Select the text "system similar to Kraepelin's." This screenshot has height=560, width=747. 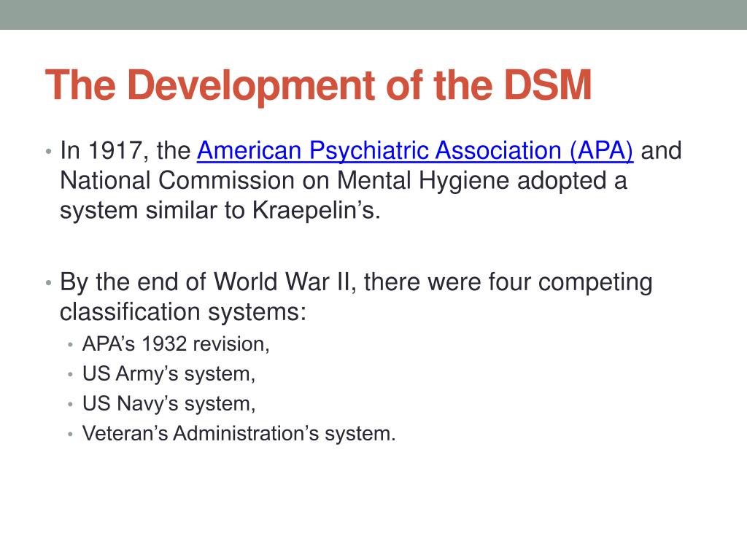(x=220, y=210)
